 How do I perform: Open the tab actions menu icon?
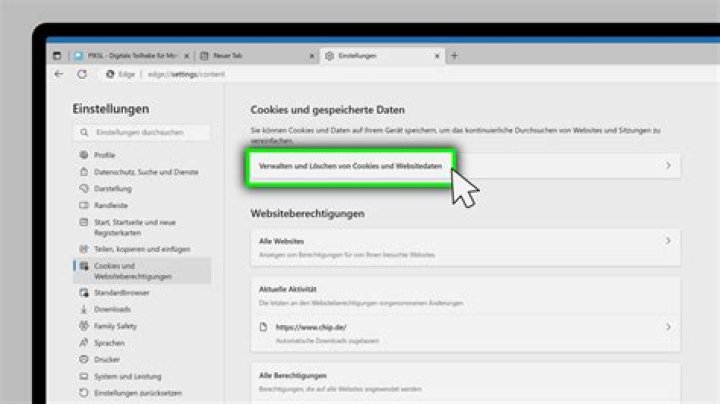pyautogui.click(x=57, y=56)
